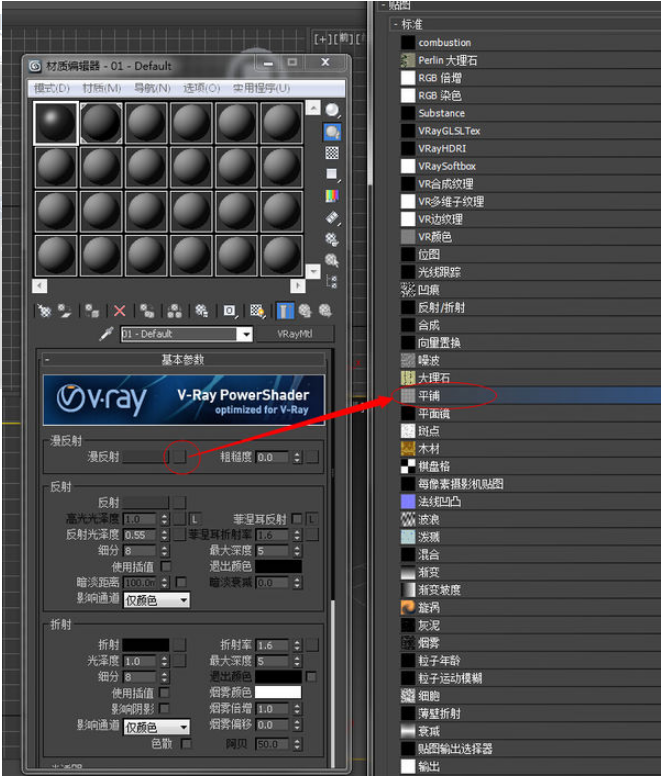This screenshot has height=776, width=661.
Task: Open the 01 - Default material name dropdown
Action: pyautogui.click(x=244, y=334)
